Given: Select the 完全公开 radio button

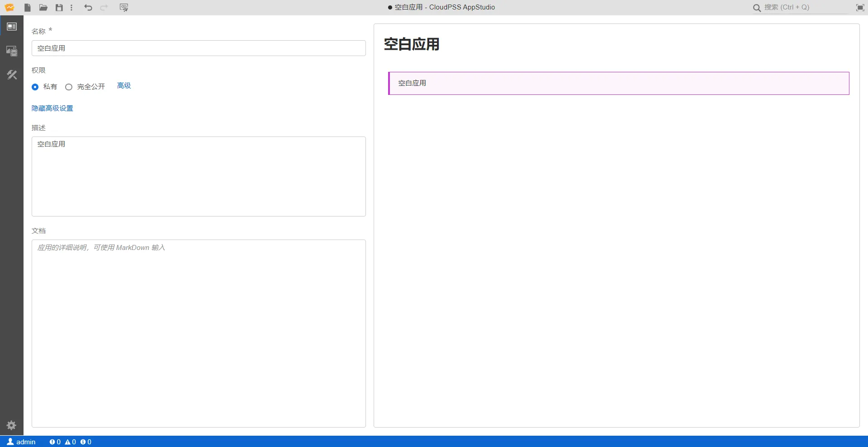Looking at the screenshot, I should (69, 87).
